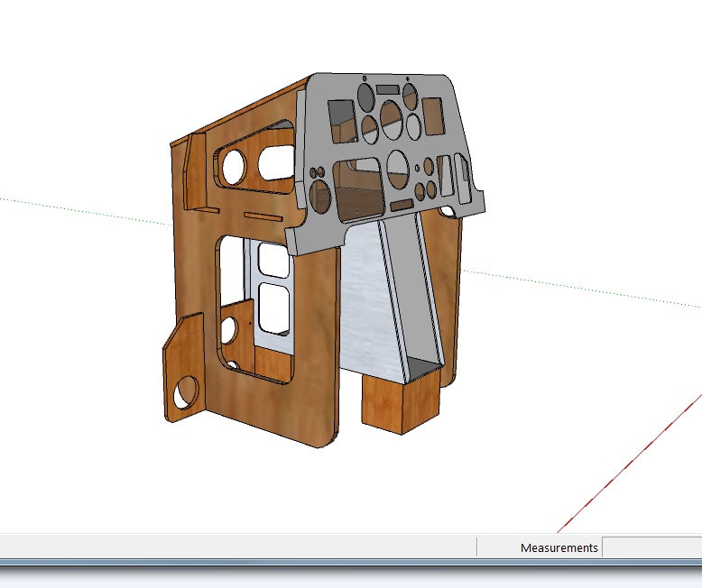Viewport: 702px width, 588px height.
Task: Click the Measurements input box
Action: pos(651,547)
